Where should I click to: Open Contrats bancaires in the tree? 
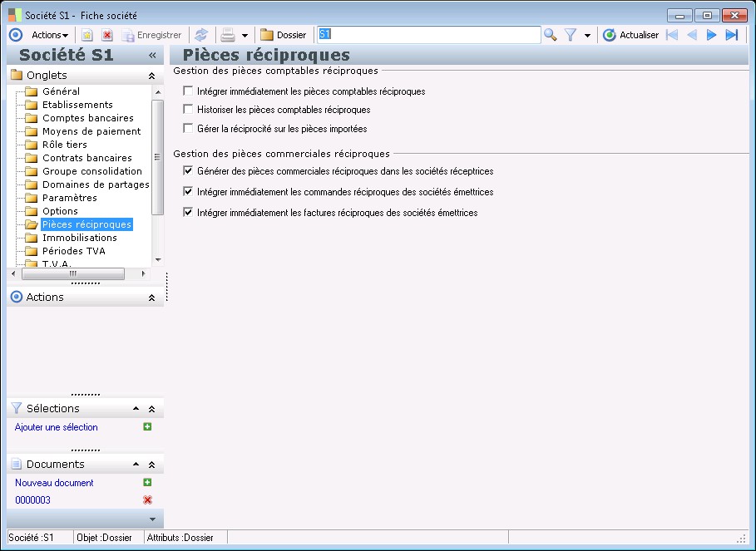click(86, 158)
